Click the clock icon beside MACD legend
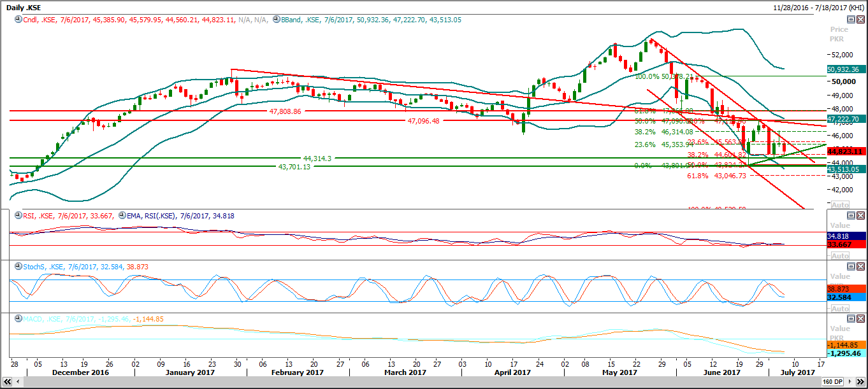The image size is (868, 389). [x=18, y=318]
